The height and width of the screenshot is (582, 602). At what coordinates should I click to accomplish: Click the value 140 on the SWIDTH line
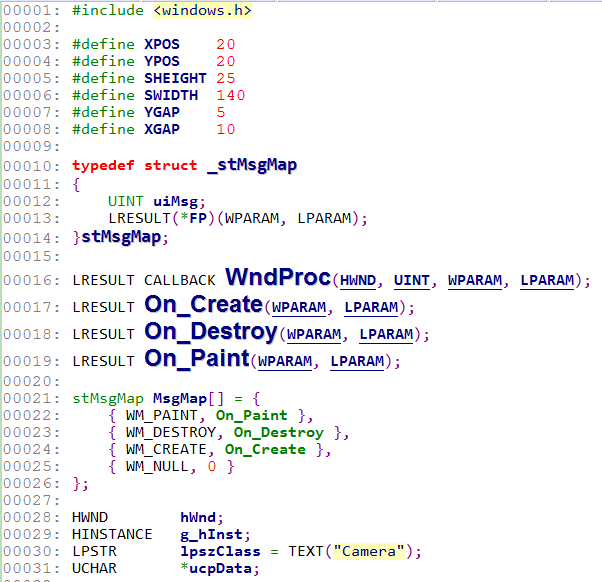230,95
